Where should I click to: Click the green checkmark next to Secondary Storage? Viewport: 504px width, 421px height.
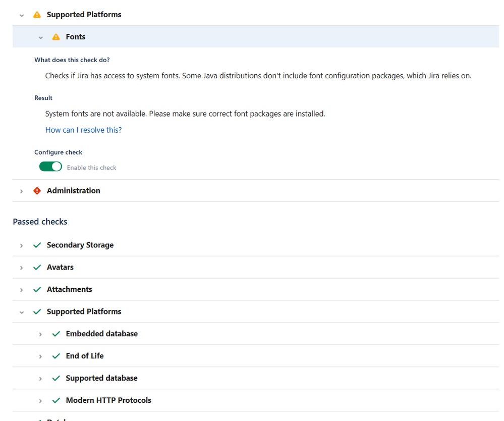tap(37, 245)
